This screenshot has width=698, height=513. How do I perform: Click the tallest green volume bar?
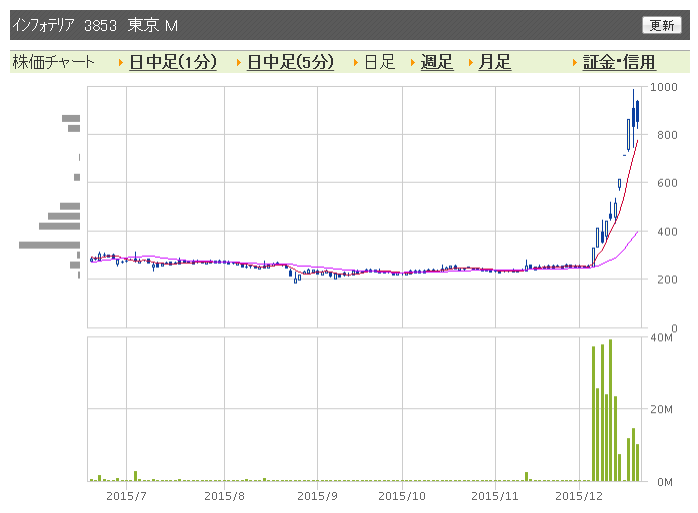(x=610, y=410)
